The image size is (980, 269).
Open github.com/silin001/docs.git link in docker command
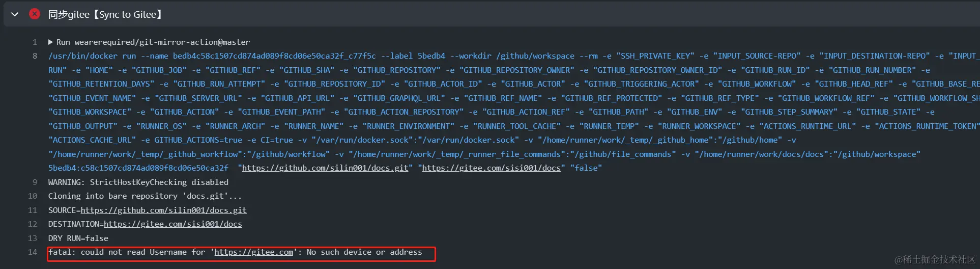(x=325, y=168)
